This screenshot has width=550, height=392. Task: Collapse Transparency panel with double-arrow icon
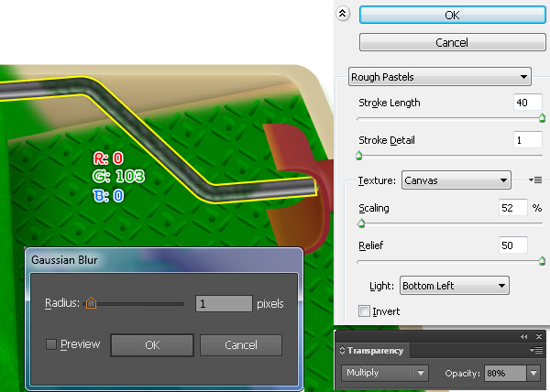[x=524, y=337]
